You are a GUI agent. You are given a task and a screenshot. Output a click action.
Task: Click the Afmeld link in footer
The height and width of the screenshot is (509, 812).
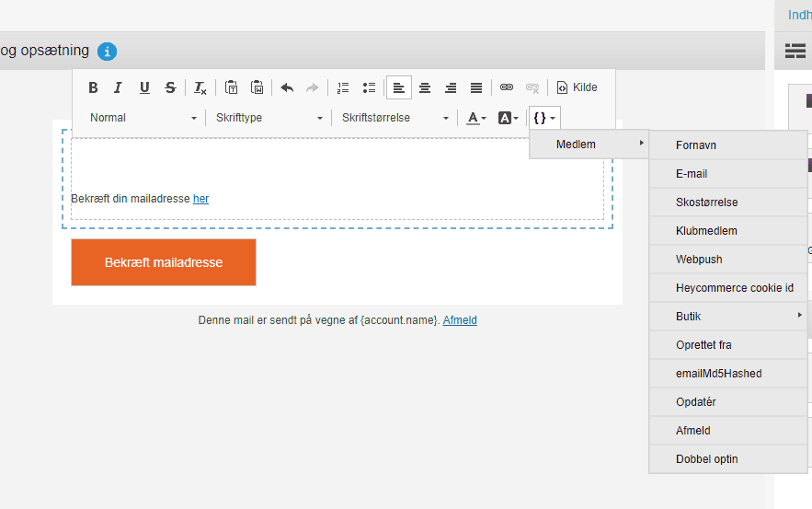click(460, 320)
